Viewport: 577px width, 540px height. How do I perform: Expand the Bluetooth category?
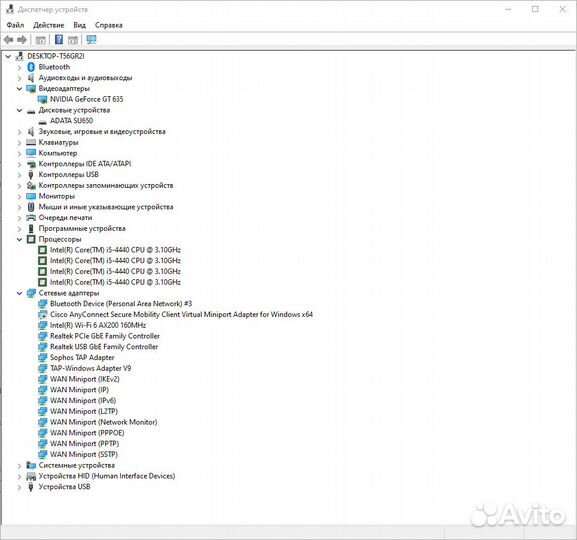point(20,67)
